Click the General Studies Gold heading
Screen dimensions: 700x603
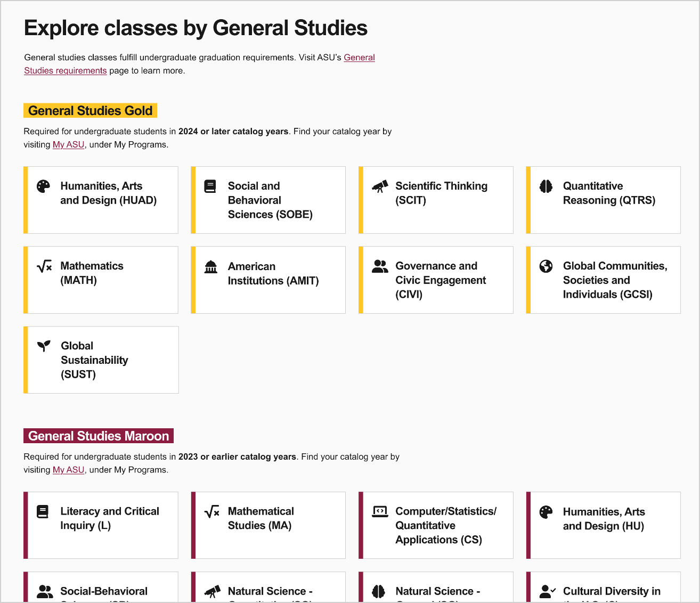[x=90, y=111]
